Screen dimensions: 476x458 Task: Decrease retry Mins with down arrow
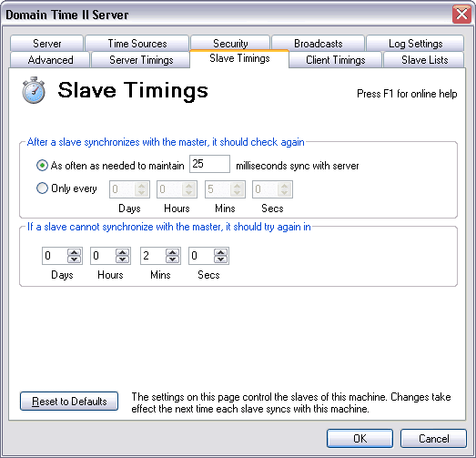click(172, 260)
